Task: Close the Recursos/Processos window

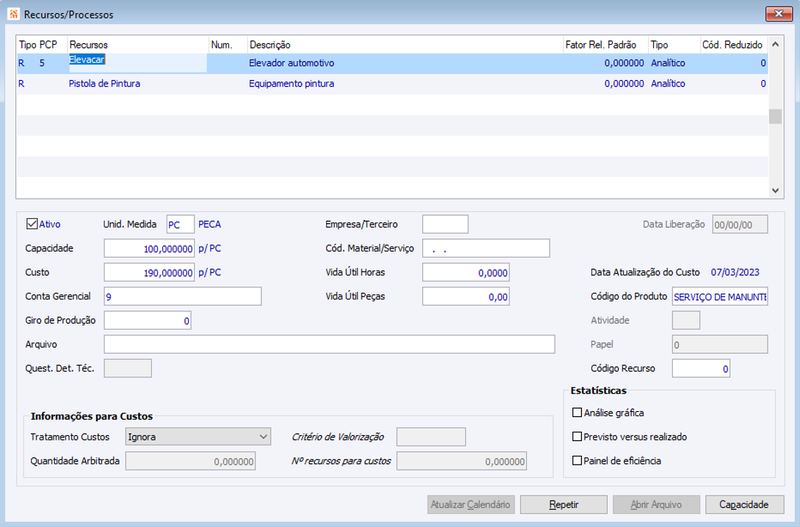Action: (779, 14)
